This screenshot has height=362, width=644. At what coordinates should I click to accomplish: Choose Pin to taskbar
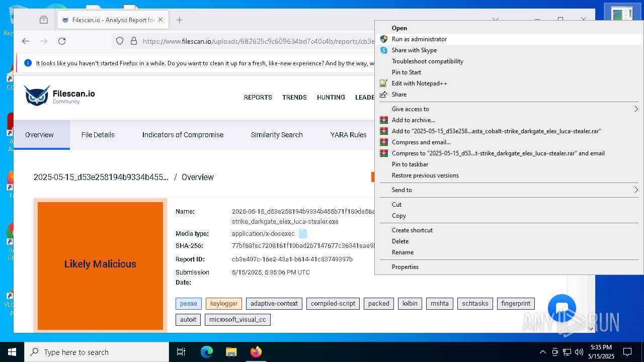[509, 164]
